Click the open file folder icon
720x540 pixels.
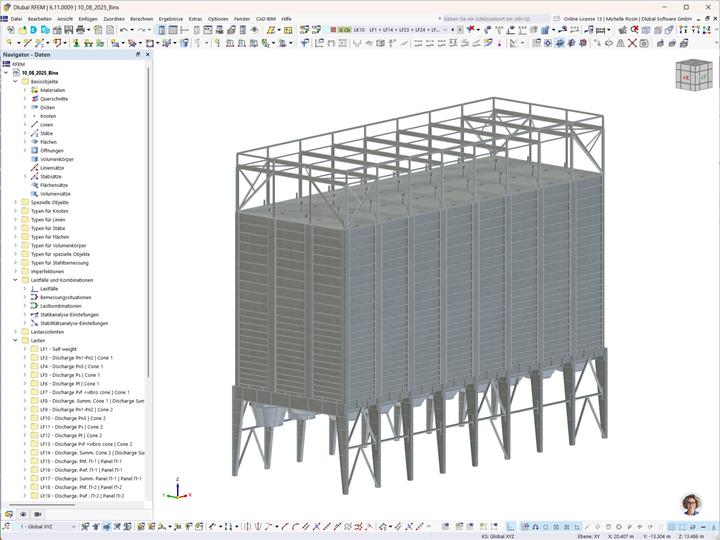click(x=22, y=30)
